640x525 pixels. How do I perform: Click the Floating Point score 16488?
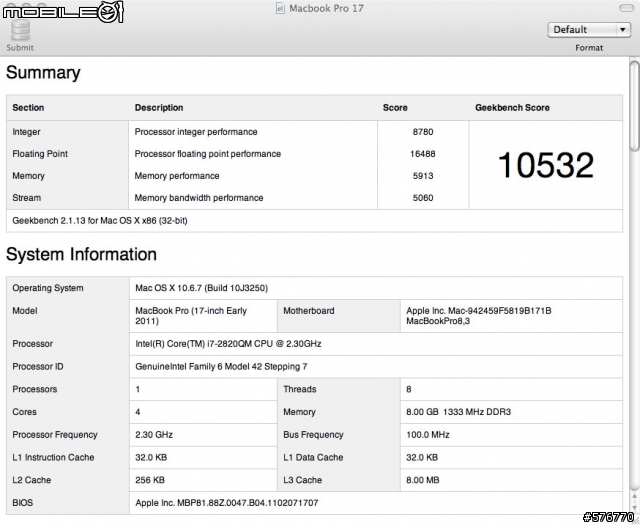423,154
